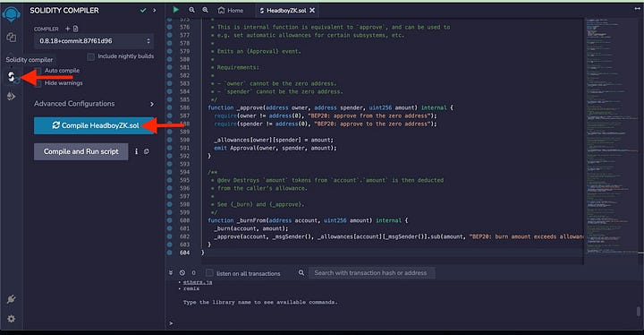The image size is (644, 335).
Task: Click the terminal prompt arrow
Action: (x=171, y=323)
